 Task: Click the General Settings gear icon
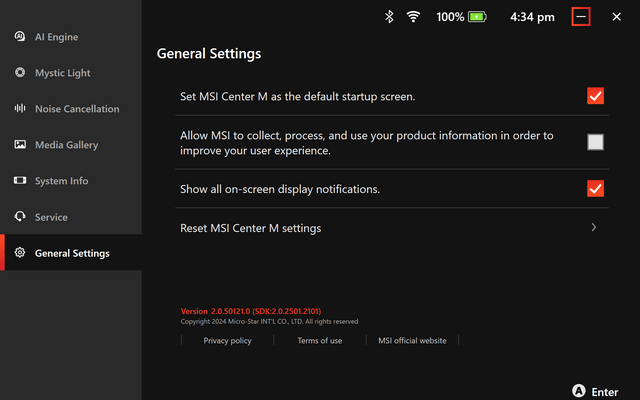[20, 252]
